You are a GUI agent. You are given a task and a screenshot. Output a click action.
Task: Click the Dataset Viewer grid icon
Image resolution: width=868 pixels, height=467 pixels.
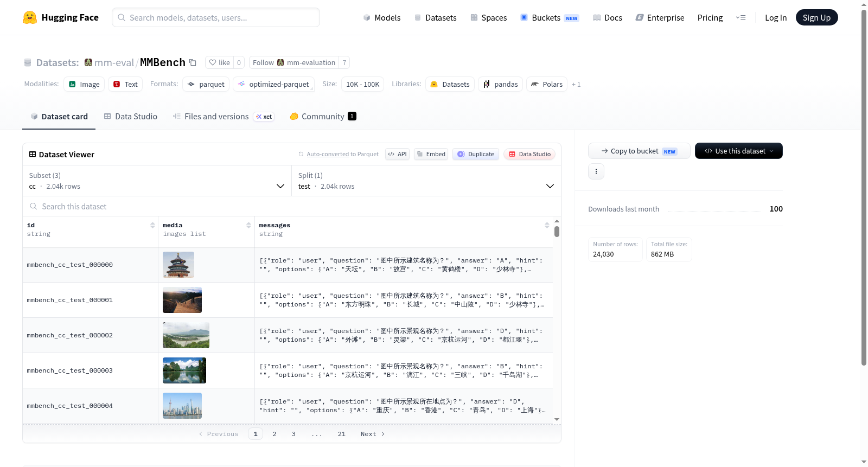(x=33, y=154)
